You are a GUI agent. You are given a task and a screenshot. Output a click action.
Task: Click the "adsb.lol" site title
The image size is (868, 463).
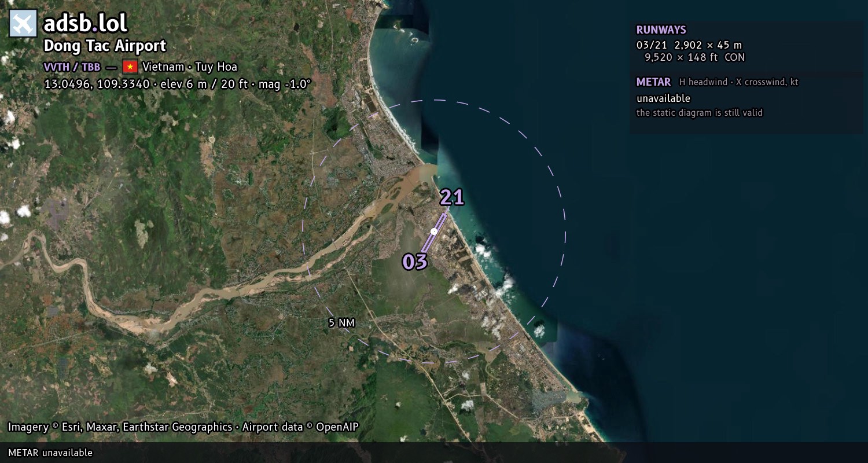tap(85, 23)
